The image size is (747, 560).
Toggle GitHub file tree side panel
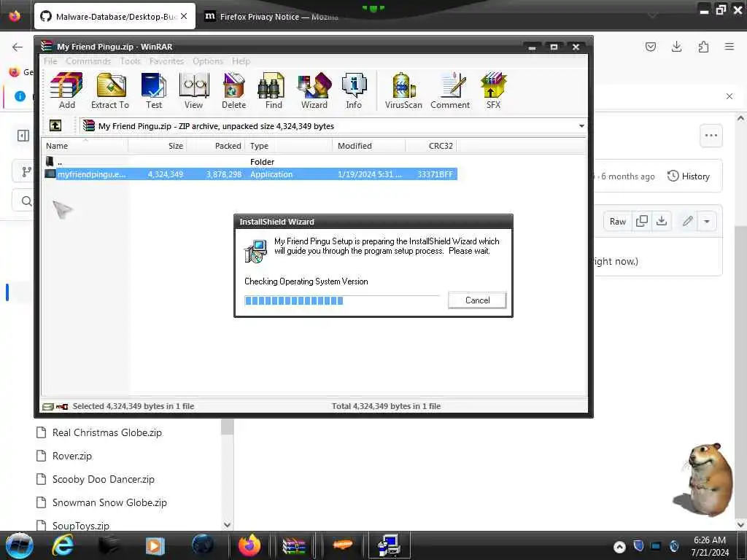[23, 136]
